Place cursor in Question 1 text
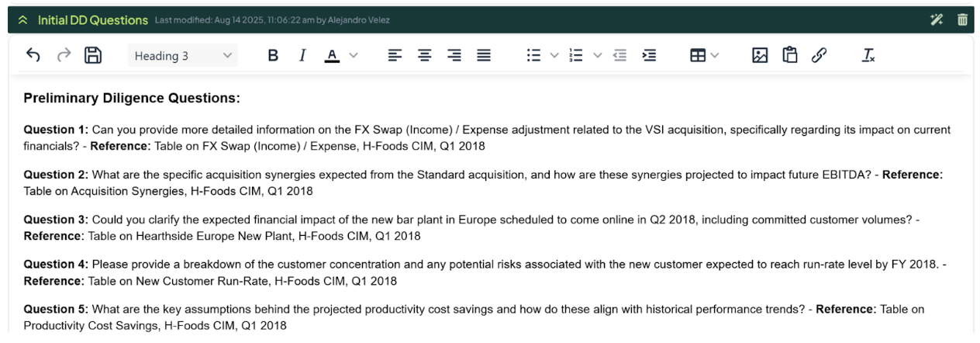The width and height of the screenshot is (980, 343). [487, 138]
